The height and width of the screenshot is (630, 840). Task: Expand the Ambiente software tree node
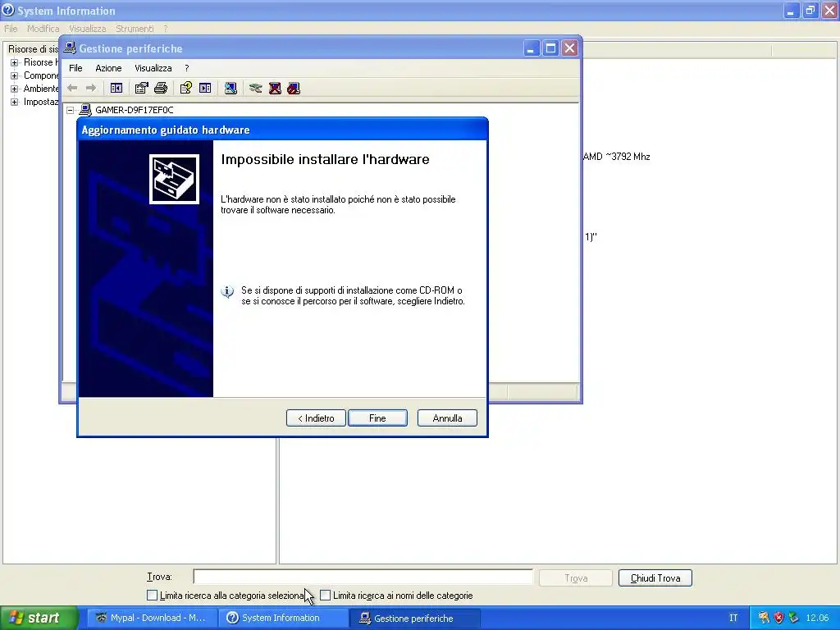15,89
